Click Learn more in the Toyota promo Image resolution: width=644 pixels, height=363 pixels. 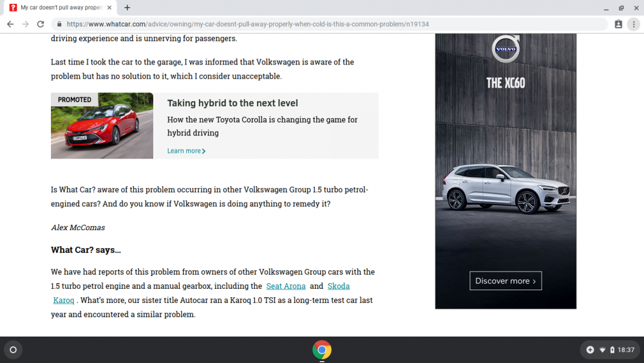(186, 151)
